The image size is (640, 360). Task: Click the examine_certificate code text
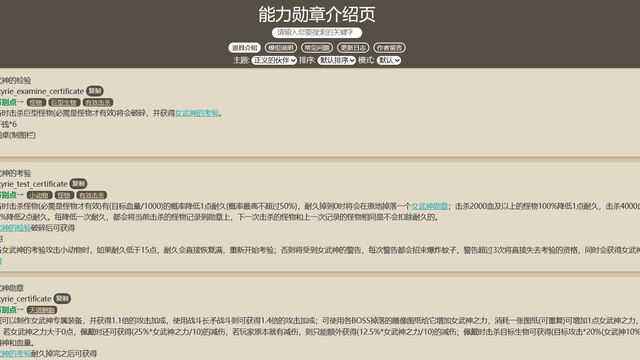(x=42, y=91)
